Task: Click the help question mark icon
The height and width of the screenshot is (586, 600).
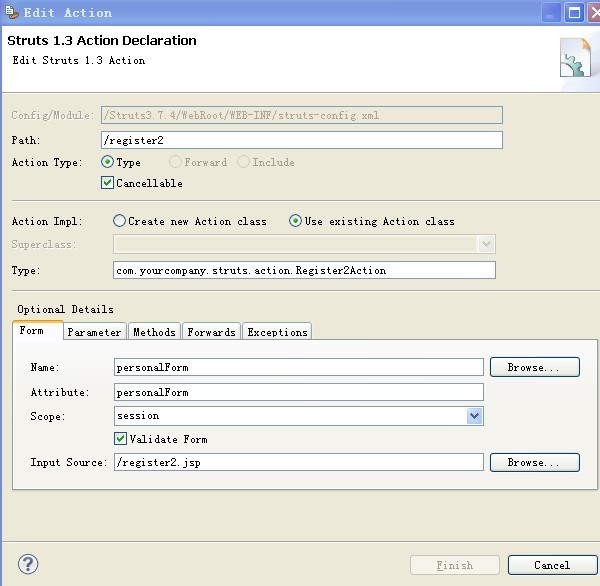Action: [x=28, y=564]
